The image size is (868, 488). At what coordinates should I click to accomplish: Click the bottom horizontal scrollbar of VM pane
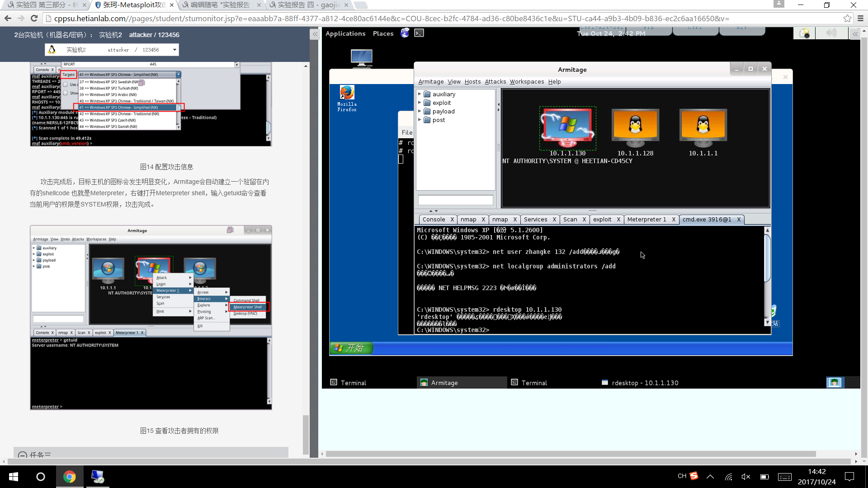pyautogui.click(x=571, y=454)
